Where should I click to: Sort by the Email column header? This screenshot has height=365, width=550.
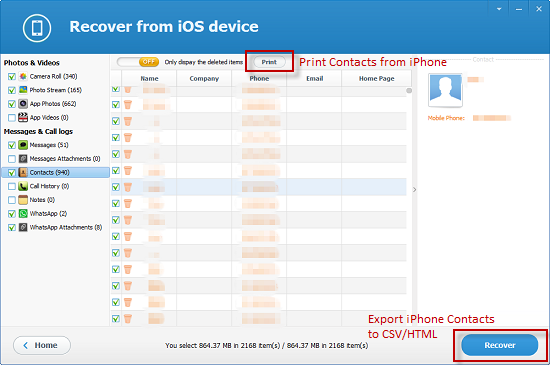pos(314,79)
